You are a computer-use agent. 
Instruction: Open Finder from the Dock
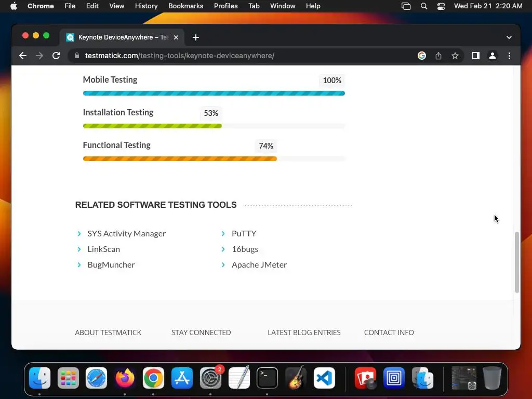[x=39, y=378]
